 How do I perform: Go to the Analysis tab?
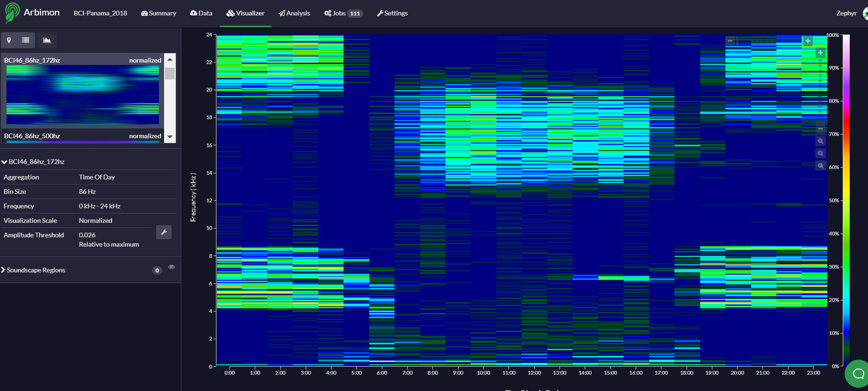[x=294, y=13]
